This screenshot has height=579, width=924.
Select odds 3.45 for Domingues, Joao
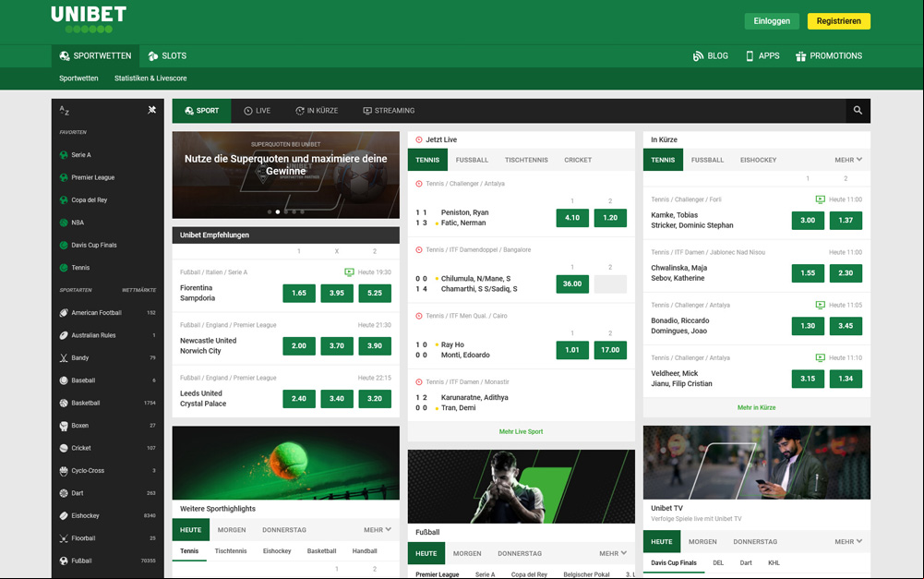pyautogui.click(x=846, y=326)
